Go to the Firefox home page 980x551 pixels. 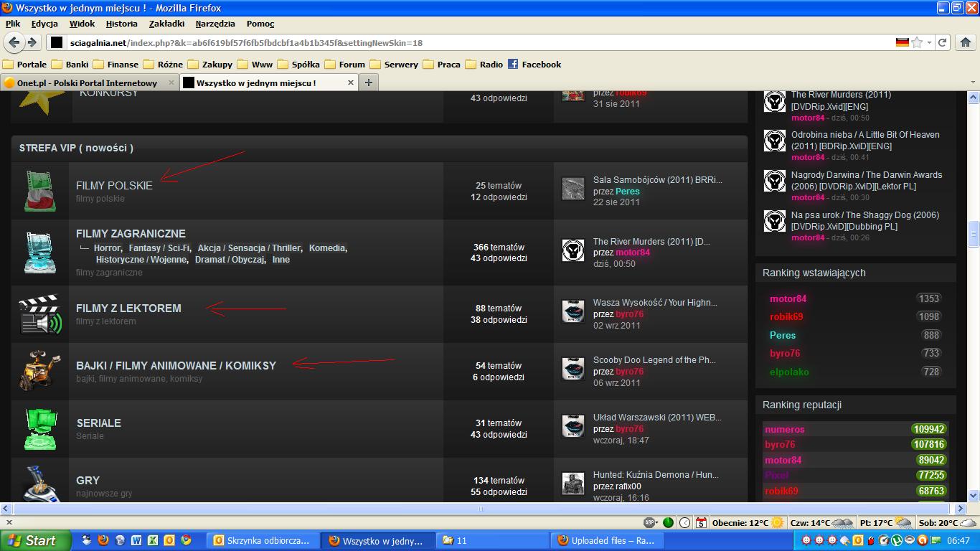966,42
